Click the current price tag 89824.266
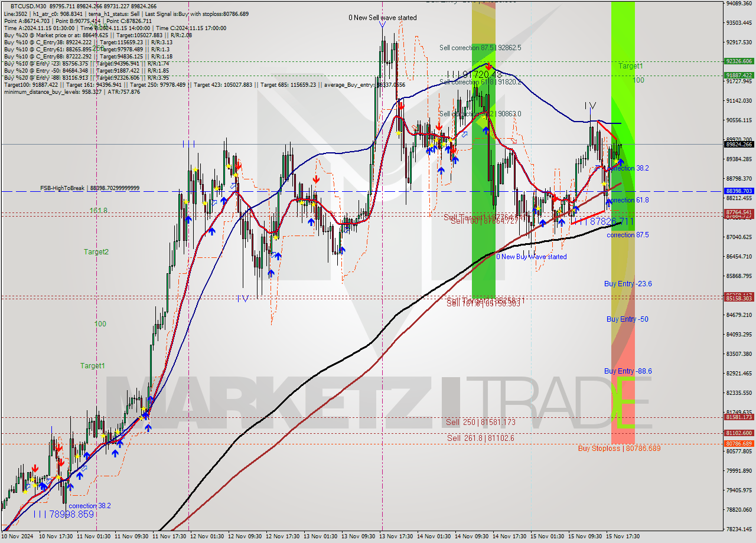 point(739,144)
